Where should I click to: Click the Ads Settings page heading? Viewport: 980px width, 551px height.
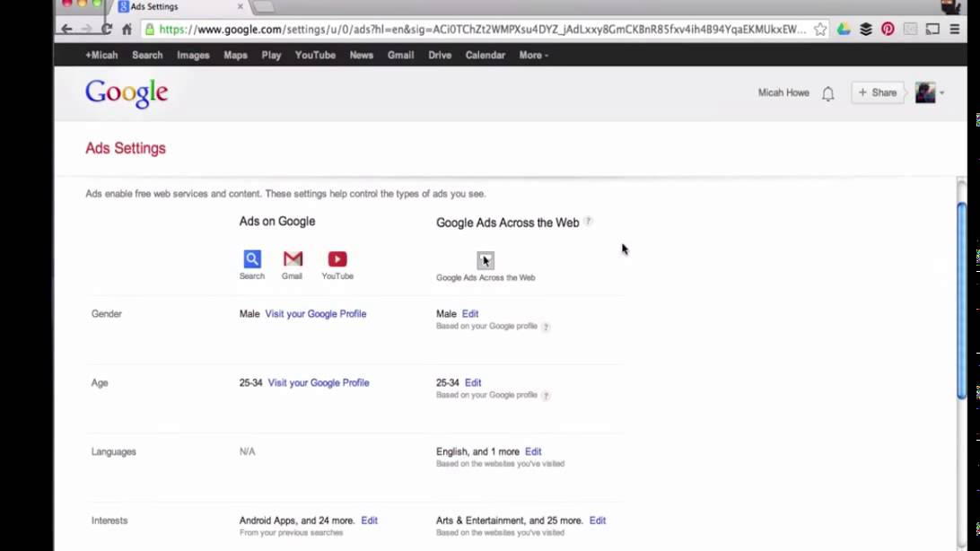126,148
